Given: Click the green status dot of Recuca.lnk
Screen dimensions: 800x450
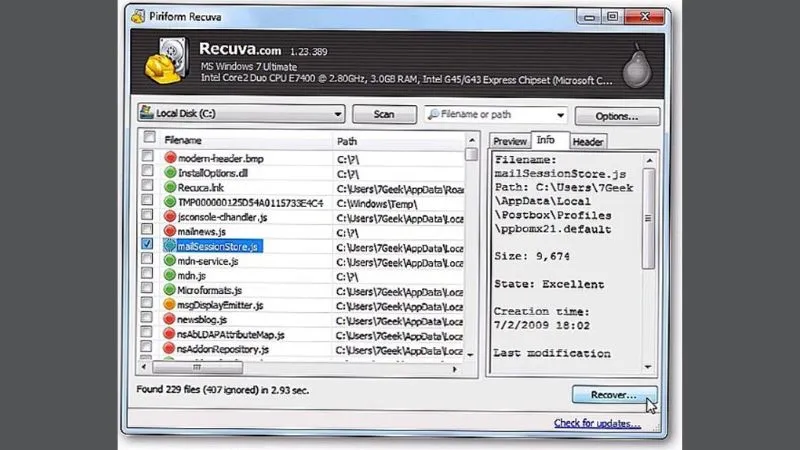Looking at the screenshot, I should tap(170, 187).
